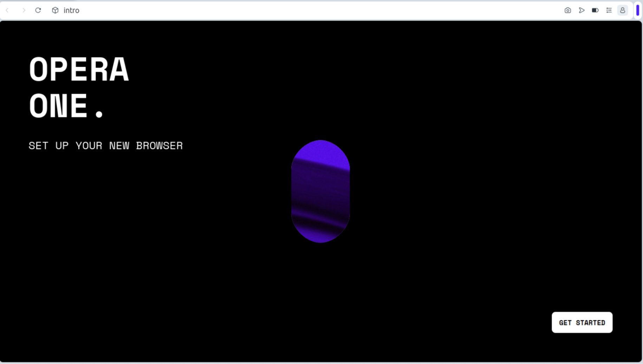
Task: Click the cube site badge in the address bar
Action: pyautogui.click(x=55, y=10)
